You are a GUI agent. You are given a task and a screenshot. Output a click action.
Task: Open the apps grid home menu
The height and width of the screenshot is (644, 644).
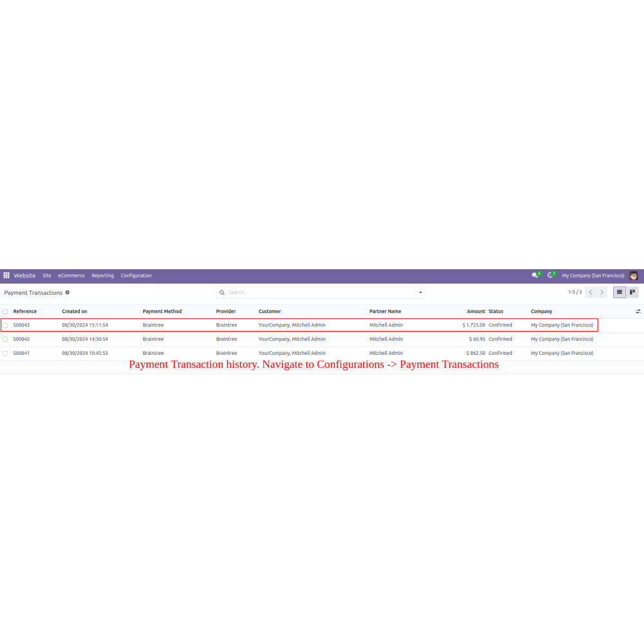6,276
